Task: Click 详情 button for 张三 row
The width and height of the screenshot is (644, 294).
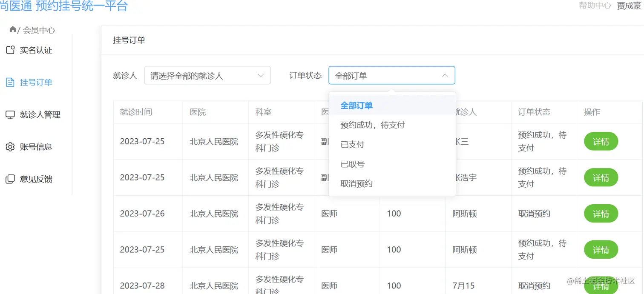Action: point(601,142)
